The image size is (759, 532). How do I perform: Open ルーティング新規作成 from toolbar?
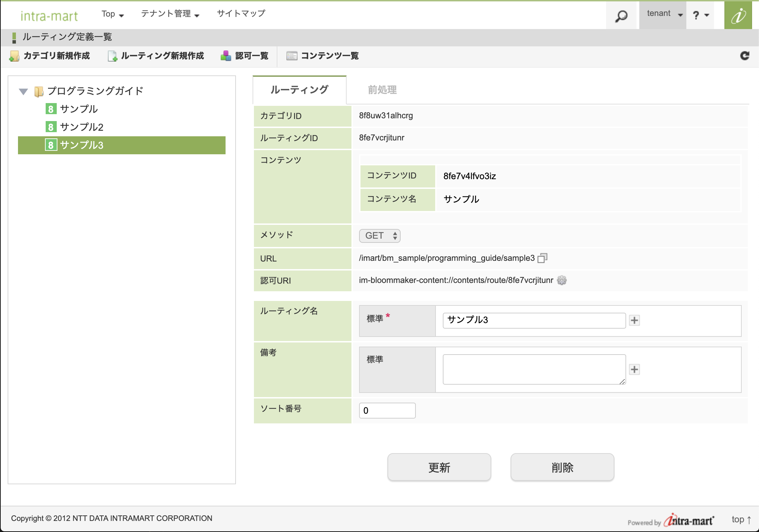point(156,56)
